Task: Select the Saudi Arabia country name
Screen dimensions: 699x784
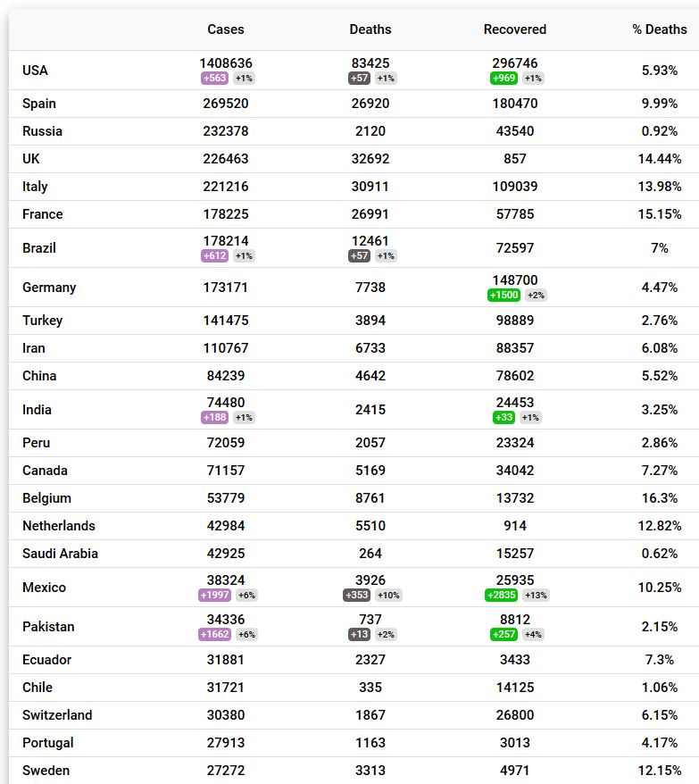Action: [60, 554]
